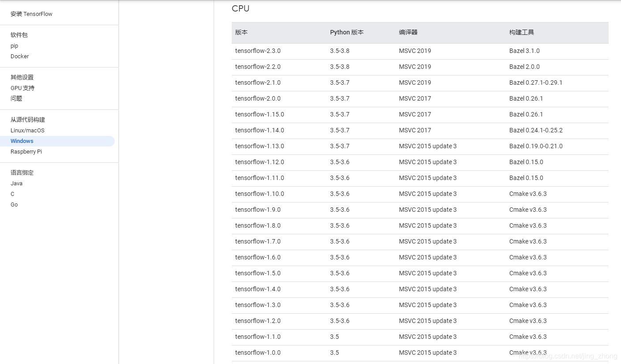Image resolution: width=621 pixels, height=364 pixels.
Task: Select the tensorflow-1.8.0 version cell
Action: click(x=258, y=225)
